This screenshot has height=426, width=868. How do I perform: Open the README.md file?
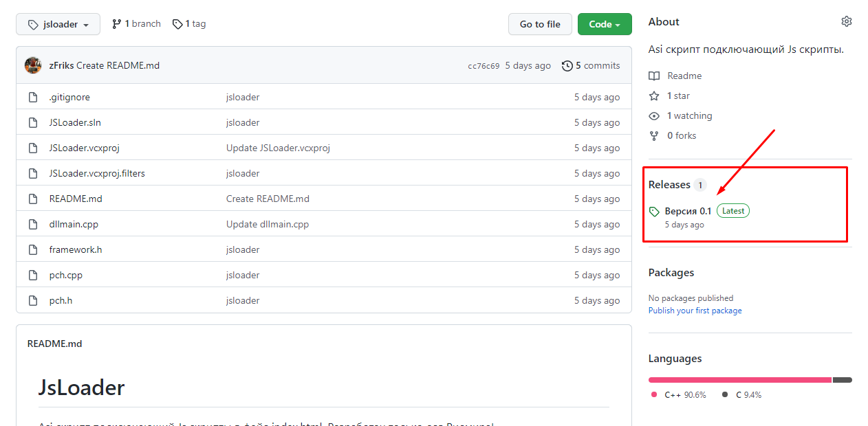(76, 199)
